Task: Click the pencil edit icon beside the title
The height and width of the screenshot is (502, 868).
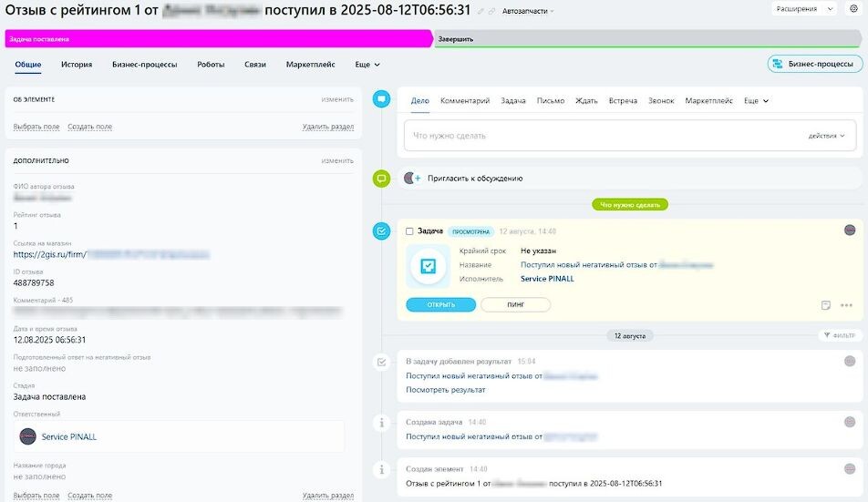Action: coord(481,11)
